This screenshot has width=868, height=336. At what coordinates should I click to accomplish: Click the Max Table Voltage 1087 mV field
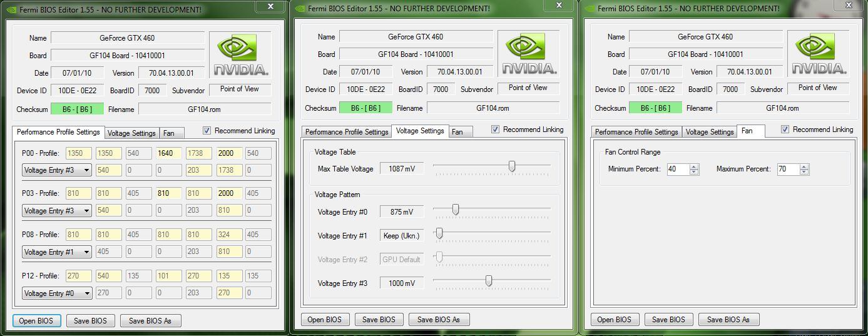pyautogui.click(x=402, y=169)
